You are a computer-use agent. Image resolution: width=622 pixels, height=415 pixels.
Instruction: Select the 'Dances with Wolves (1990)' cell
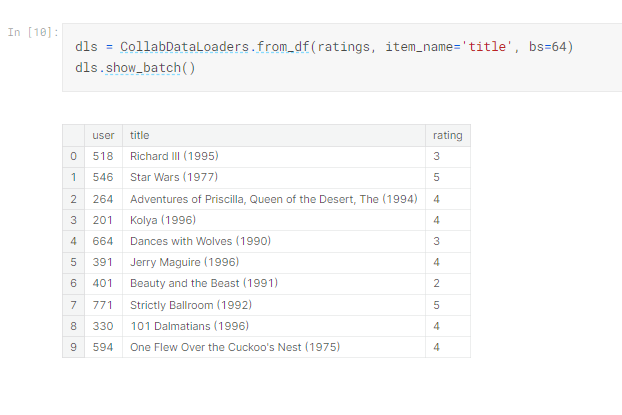200,241
